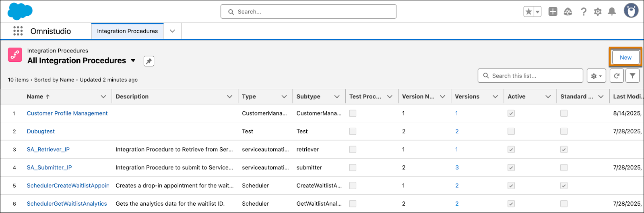The image size is (644, 213).
Task: Open the Trailhead guidance icon
Action: click(568, 12)
